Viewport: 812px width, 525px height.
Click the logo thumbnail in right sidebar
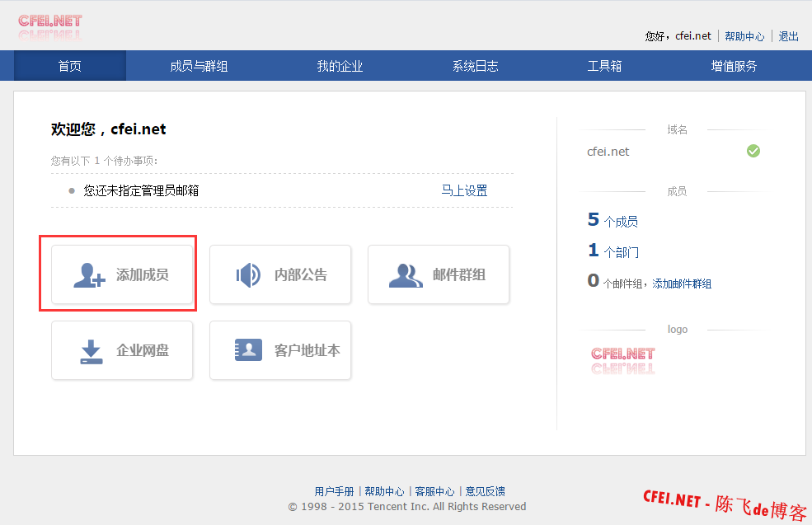point(622,360)
